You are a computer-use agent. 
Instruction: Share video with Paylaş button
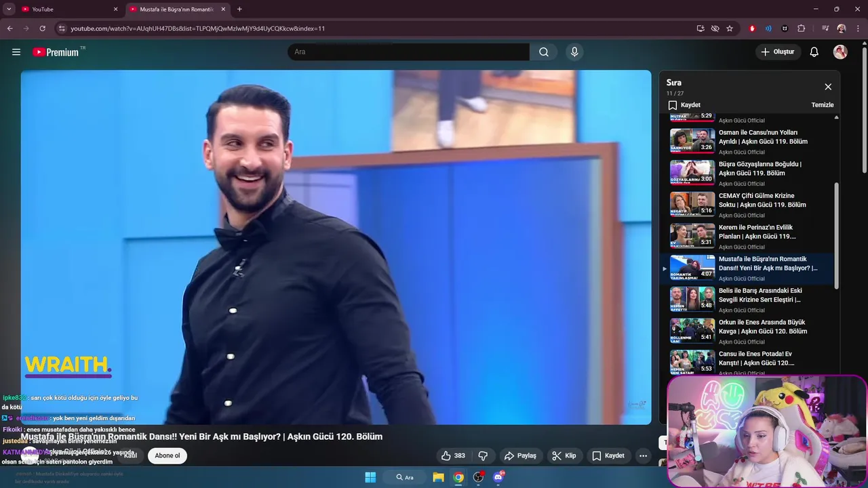tap(521, 455)
